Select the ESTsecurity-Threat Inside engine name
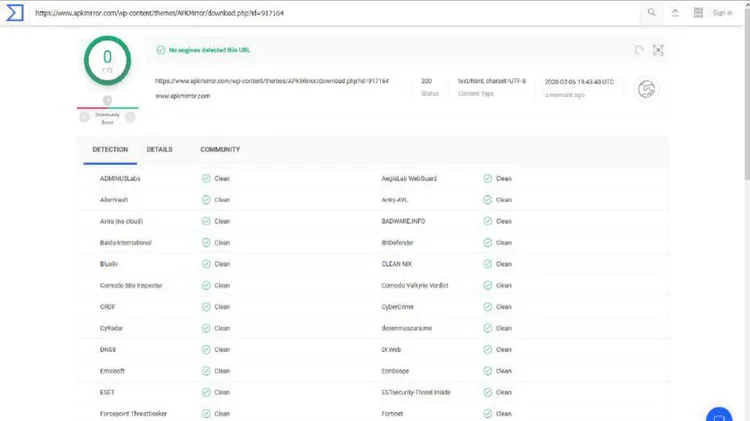The image size is (750, 421). coord(416,392)
